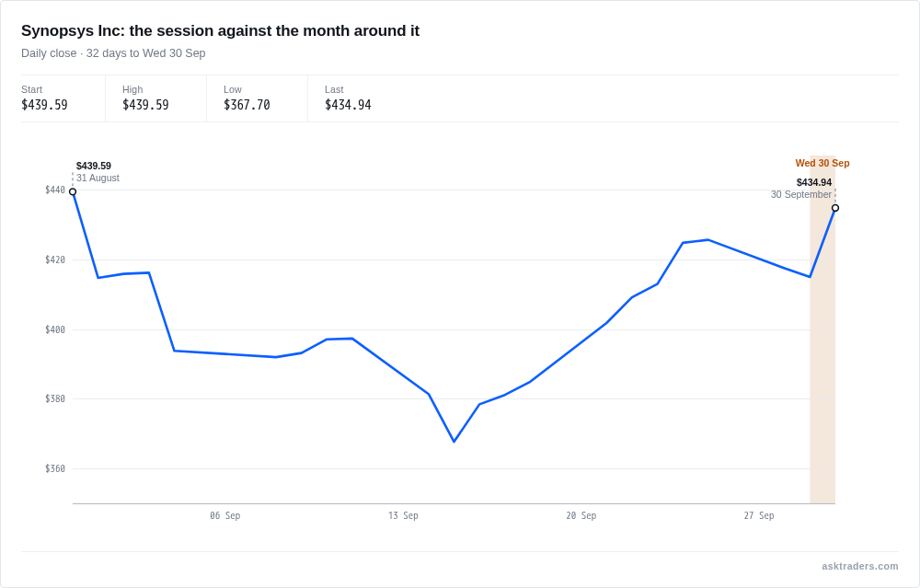Click the '20 Sep' x-axis label
The height and width of the screenshot is (588, 920).
tap(581, 516)
